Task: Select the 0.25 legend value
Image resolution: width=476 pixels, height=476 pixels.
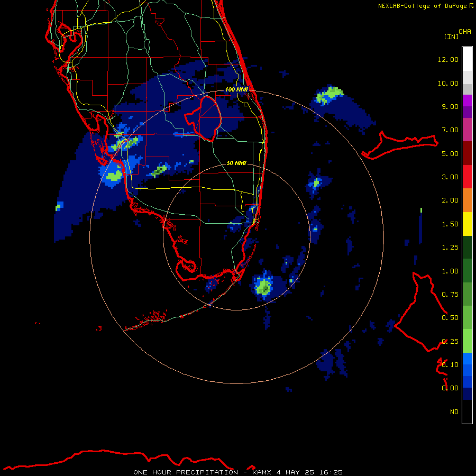Action: (x=450, y=342)
